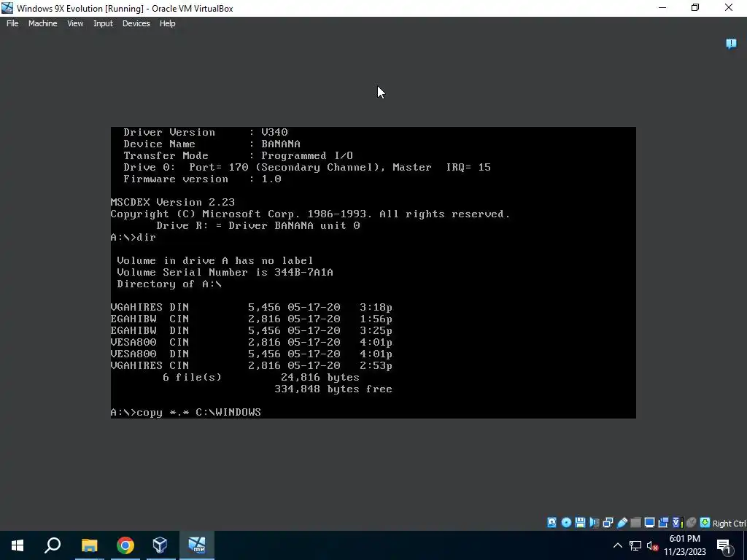
Task: Click the keyboard capture green arrow indicator
Action: click(x=705, y=522)
